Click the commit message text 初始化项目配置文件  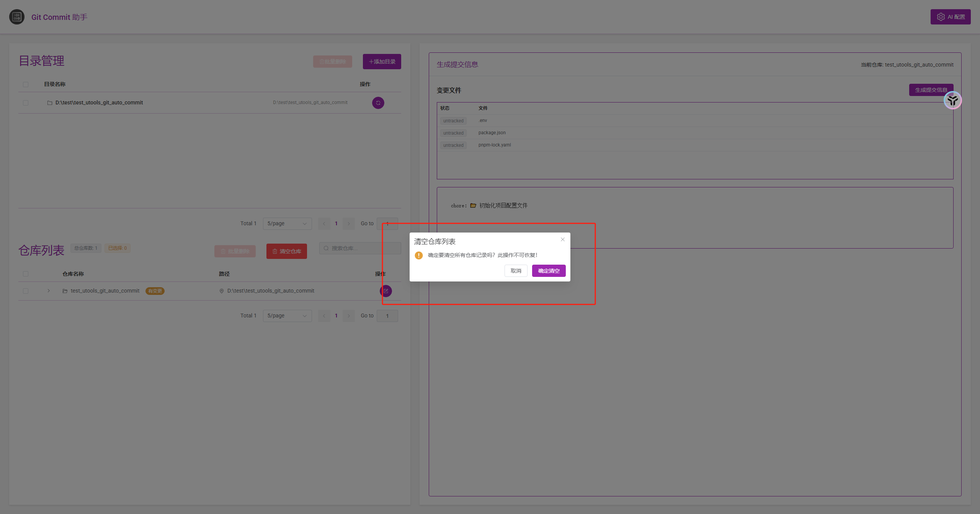[503, 206]
